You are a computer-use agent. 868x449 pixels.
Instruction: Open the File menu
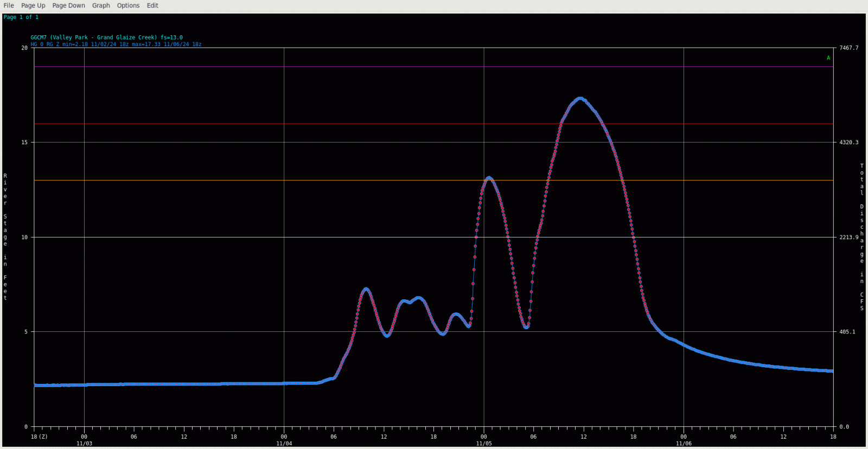(9, 5)
